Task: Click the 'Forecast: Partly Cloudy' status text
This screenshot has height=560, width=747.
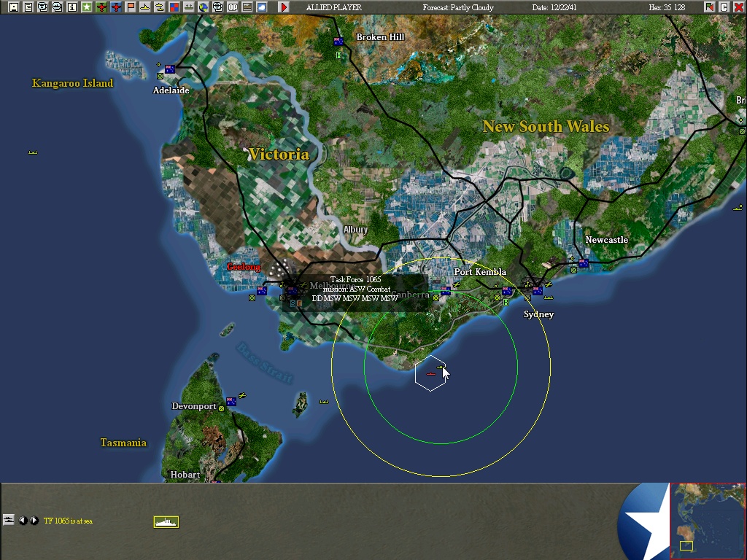Action: click(x=458, y=7)
